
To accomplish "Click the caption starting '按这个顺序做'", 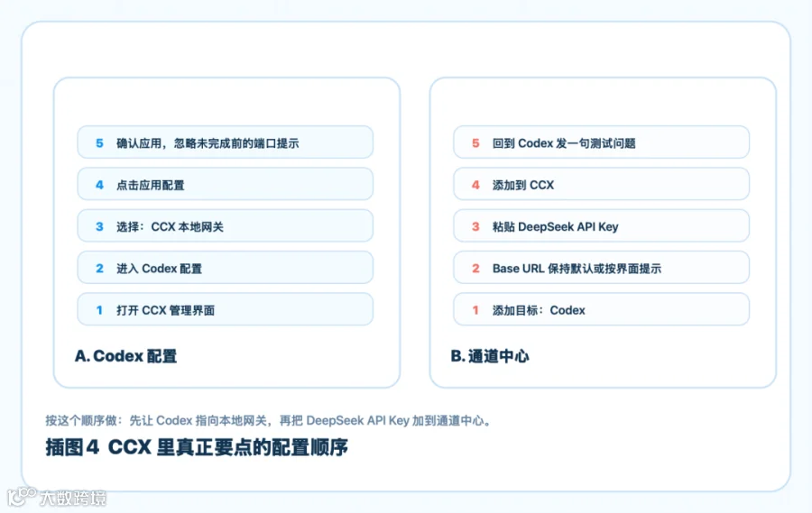I will [268, 420].
